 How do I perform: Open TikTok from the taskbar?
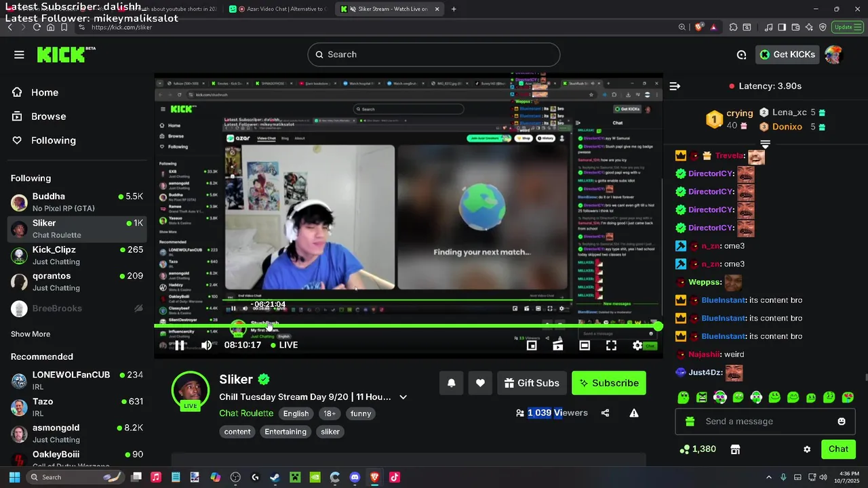[x=395, y=477]
